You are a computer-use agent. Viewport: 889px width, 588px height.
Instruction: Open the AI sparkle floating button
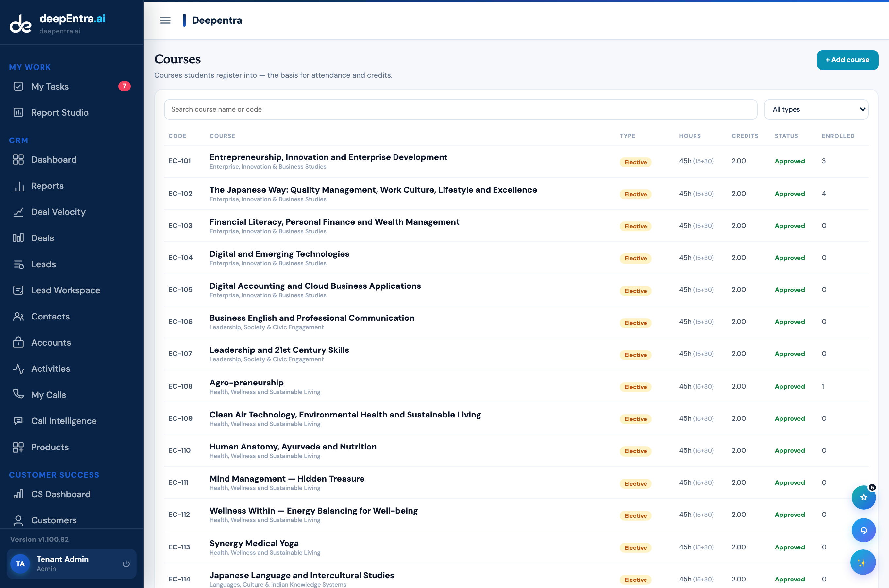point(863,562)
